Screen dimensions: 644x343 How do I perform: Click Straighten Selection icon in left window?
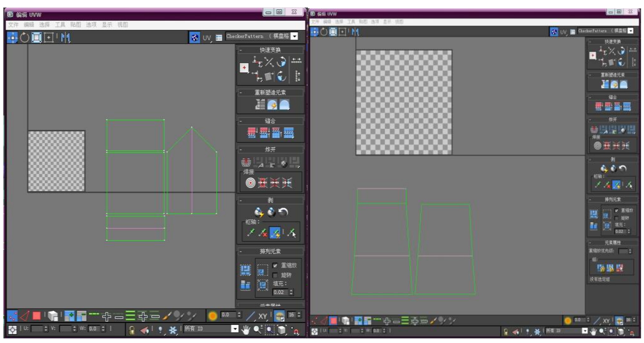point(260,104)
